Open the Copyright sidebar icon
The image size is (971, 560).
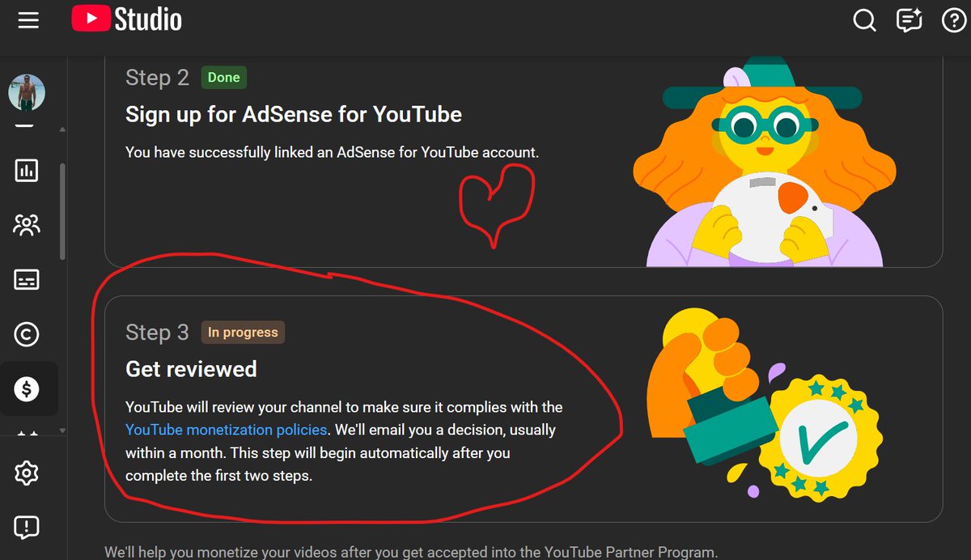pos(27,334)
